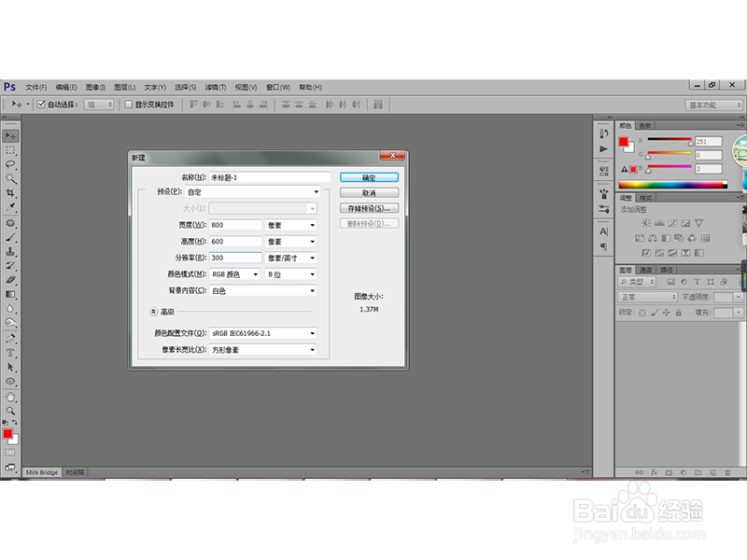
Task: Click the foreground red swatch in toolbox
Action: 7,434
